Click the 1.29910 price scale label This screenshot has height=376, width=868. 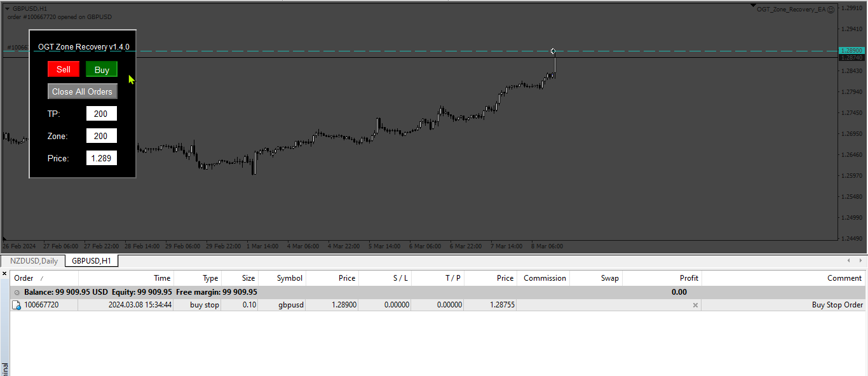click(851, 8)
